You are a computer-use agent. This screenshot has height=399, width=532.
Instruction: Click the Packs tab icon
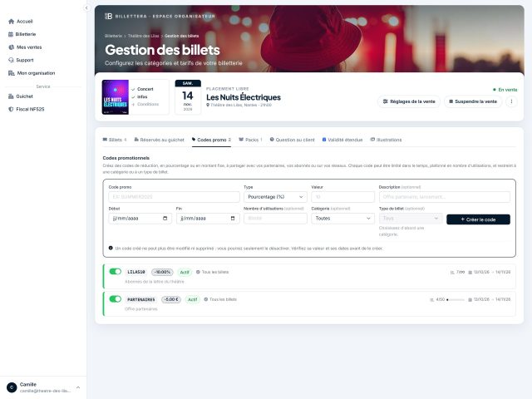point(241,140)
